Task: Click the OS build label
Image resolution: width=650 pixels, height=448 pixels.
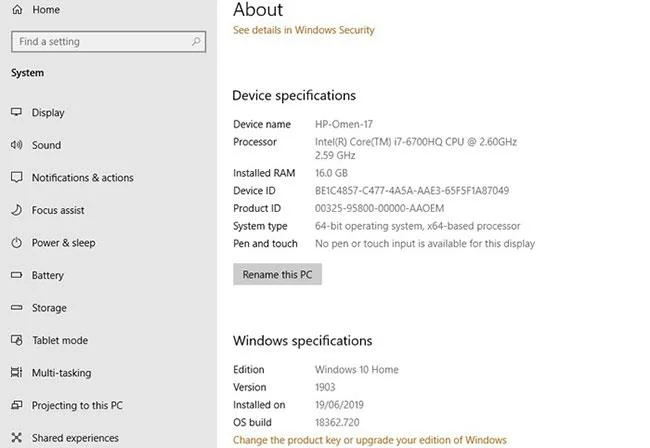Action: [x=252, y=422]
